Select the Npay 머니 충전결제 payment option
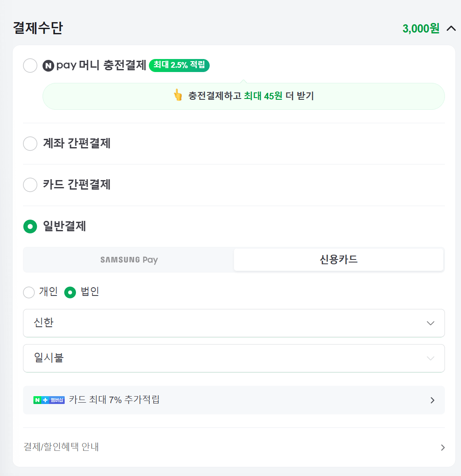Screen dimensions: 461x476 coord(29,66)
